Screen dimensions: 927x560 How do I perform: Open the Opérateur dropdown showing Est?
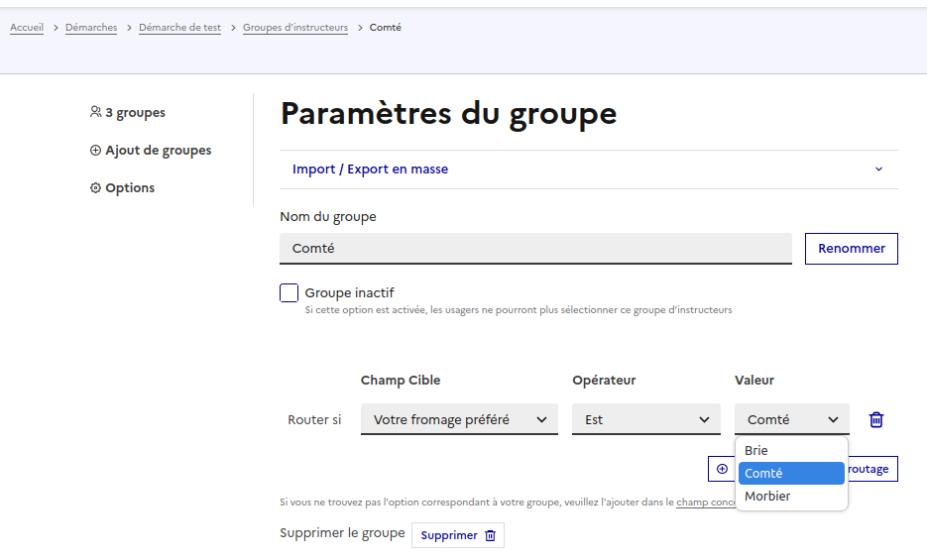[645, 419]
